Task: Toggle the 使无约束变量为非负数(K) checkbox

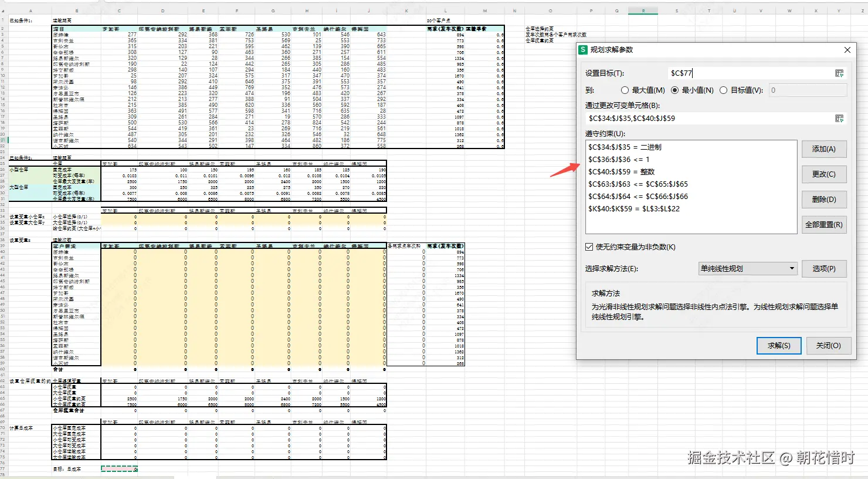Action: pyautogui.click(x=589, y=247)
